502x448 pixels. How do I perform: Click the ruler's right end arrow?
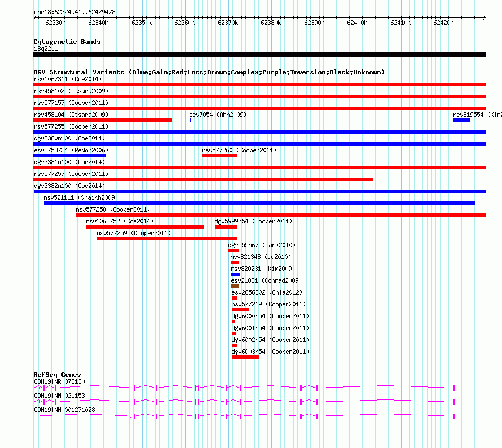point(485,17)
